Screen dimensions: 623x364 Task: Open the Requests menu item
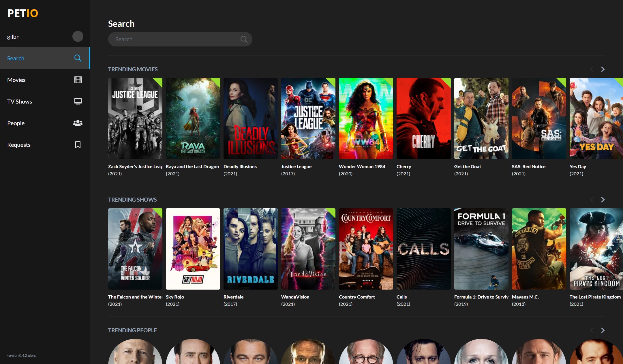click(19, 145)
